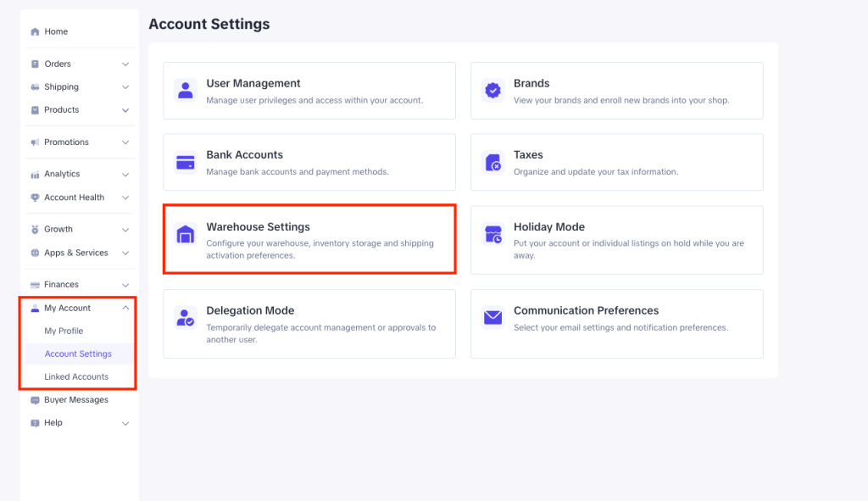This screenshot has height=501, width=868.
Task: Click the Promotions megaphone icon
Action: click(35, 142)
